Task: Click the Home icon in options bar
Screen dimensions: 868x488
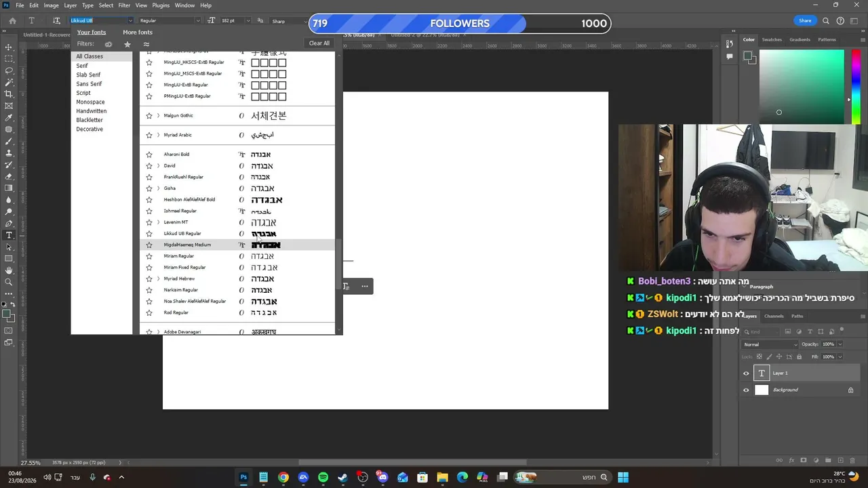Action: click(x=12, y=21)
